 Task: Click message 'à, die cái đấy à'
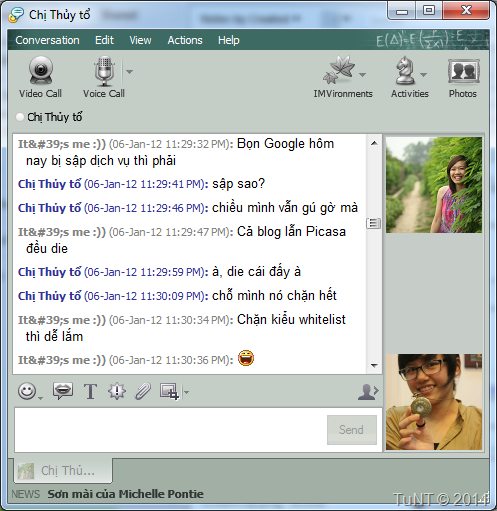coord(257,272)
